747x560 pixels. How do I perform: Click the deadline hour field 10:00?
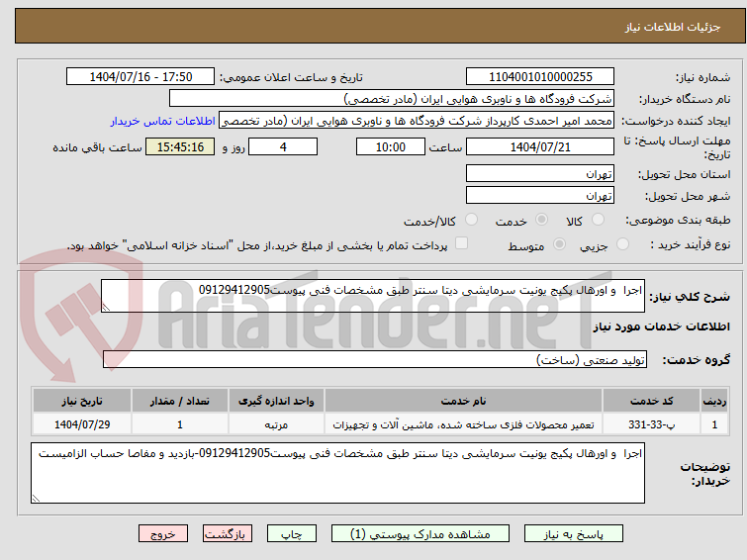tap(390, 146)
